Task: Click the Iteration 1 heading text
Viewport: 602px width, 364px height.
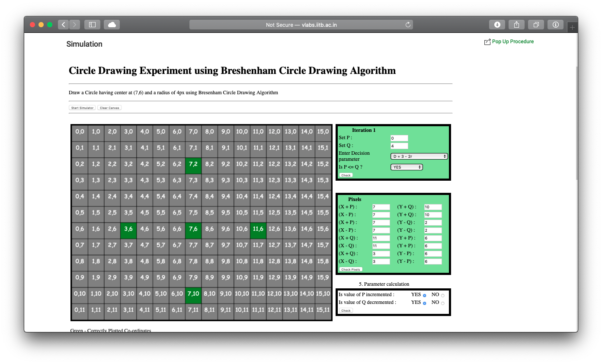Action: pos(364,130)
